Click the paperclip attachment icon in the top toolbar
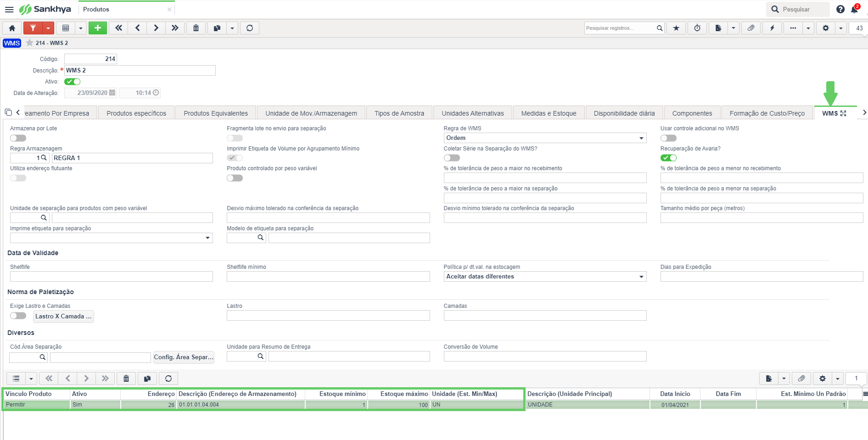This screenshot has height=440, width=868. 751,28
